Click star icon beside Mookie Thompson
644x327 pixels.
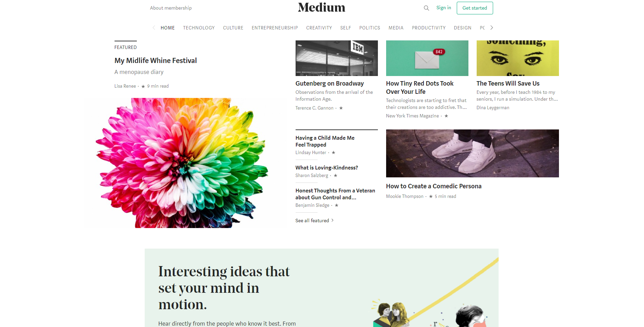click(431, 197)
